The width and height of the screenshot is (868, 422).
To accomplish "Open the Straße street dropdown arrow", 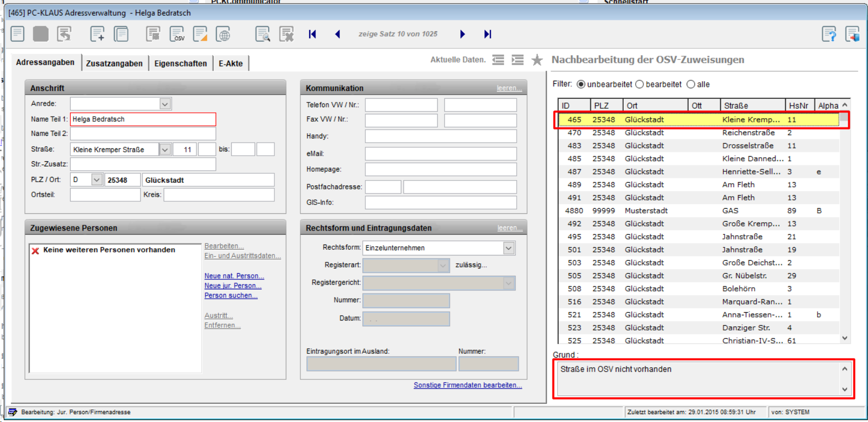I will [x=165, y=150].
